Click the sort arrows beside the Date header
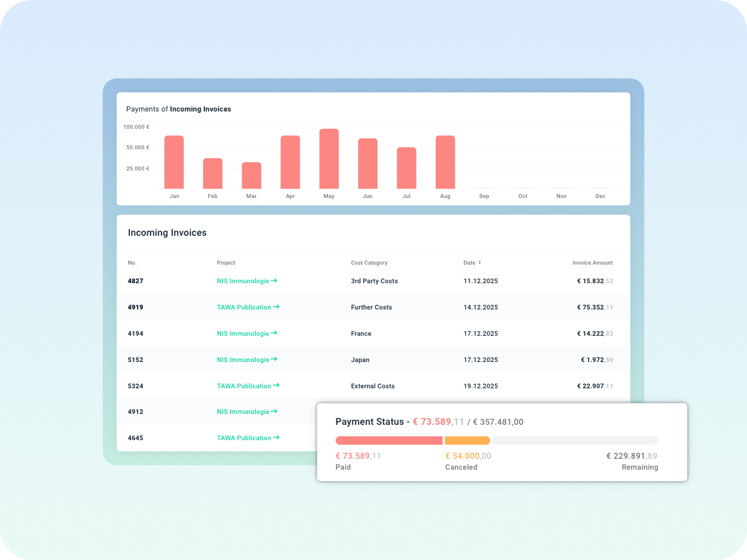747x560 pixels. coord(481,262)
